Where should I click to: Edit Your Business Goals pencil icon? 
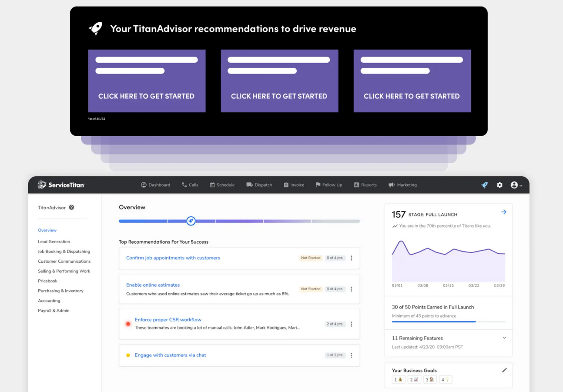tap(504, 370)
